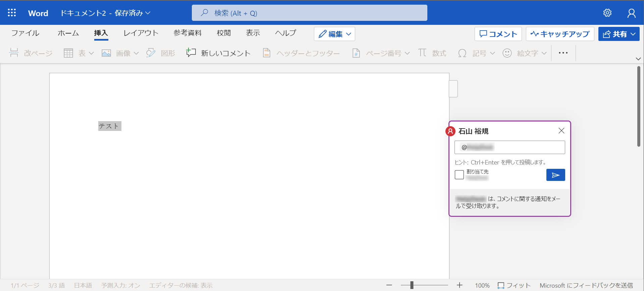
Task: Insert a drawing with the 図形 icon
Action: pos(151,53)
